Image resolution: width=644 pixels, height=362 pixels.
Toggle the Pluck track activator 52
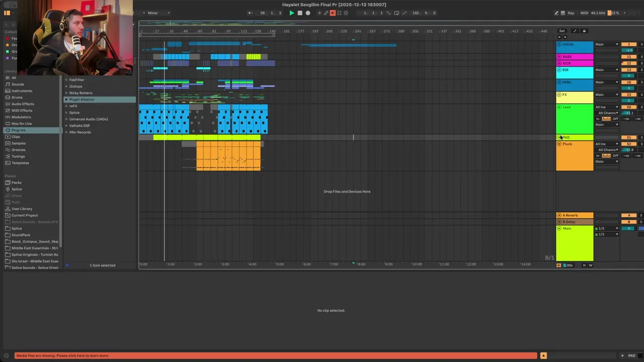pyautogui.click(x=629, y=144)
